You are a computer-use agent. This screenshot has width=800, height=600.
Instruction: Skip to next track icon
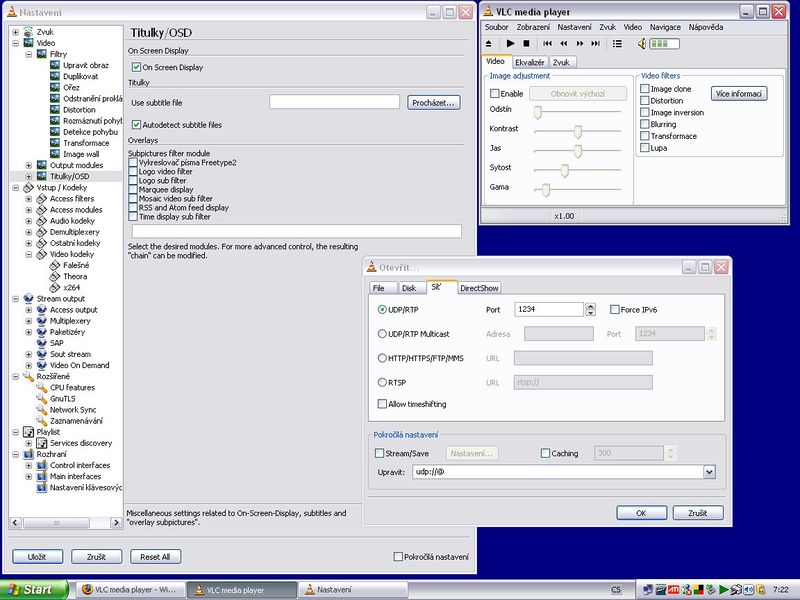[596, 44]
